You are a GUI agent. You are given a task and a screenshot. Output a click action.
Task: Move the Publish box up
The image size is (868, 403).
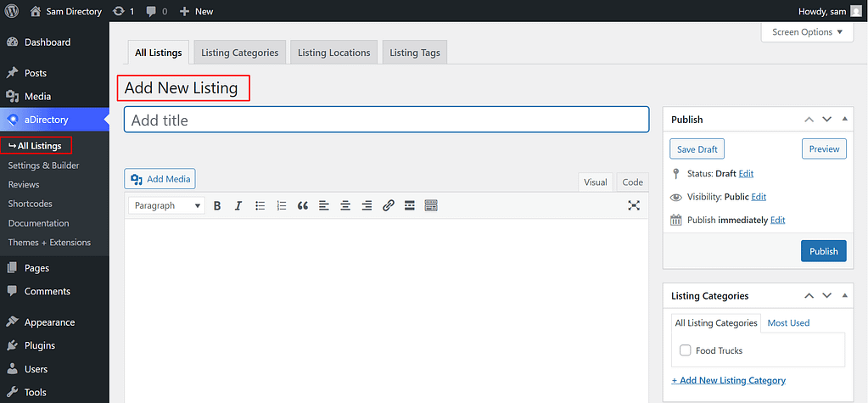point(809,120)
